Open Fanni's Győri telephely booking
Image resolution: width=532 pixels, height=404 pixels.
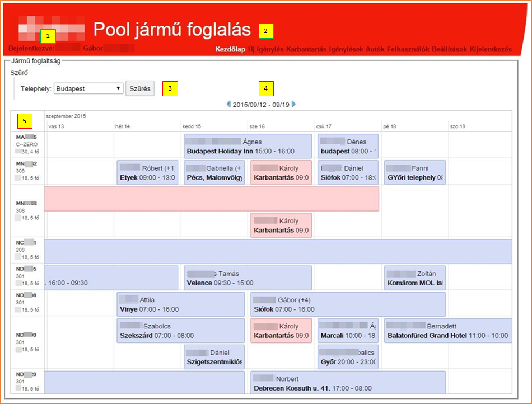pyautogui.click(x=414, y=173)
